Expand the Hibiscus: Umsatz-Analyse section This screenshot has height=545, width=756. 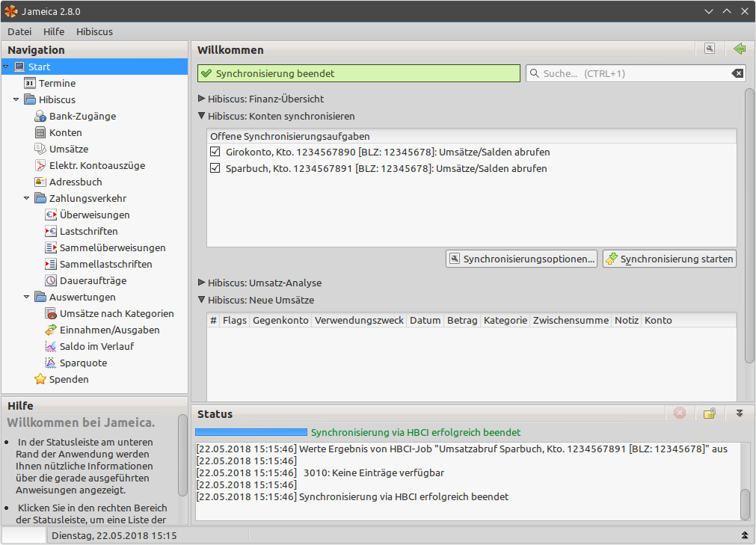point(202,283)
